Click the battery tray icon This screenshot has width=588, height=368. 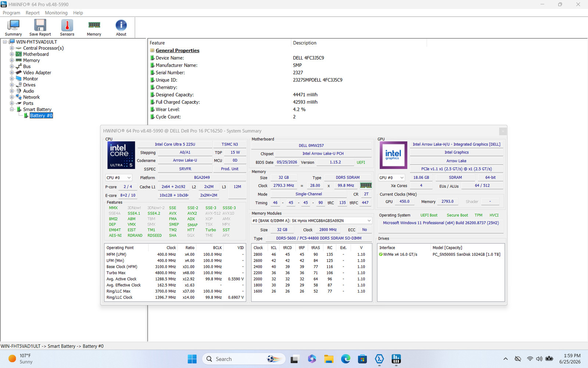tap(549, 359)
